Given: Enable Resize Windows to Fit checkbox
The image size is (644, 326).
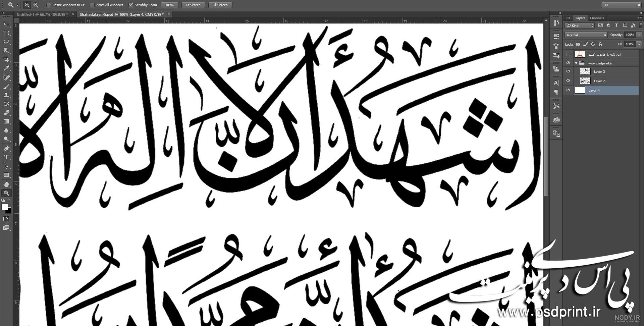Looking at the screenshot, I should click(49, 5).
